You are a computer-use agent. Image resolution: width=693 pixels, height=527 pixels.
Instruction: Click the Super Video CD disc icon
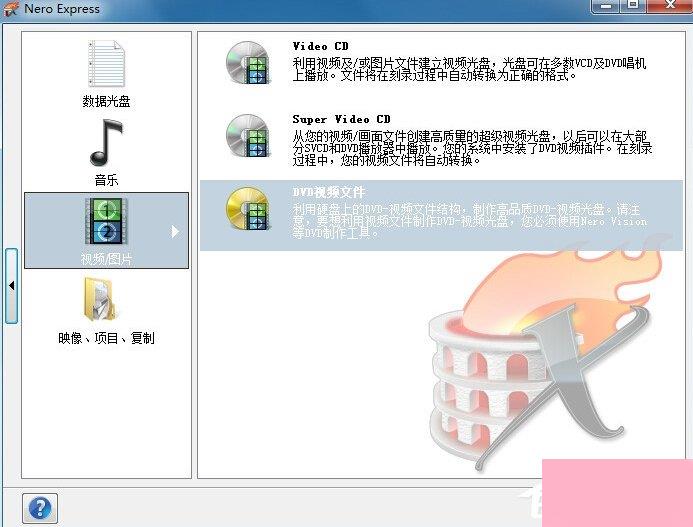[x=248, y=136]
